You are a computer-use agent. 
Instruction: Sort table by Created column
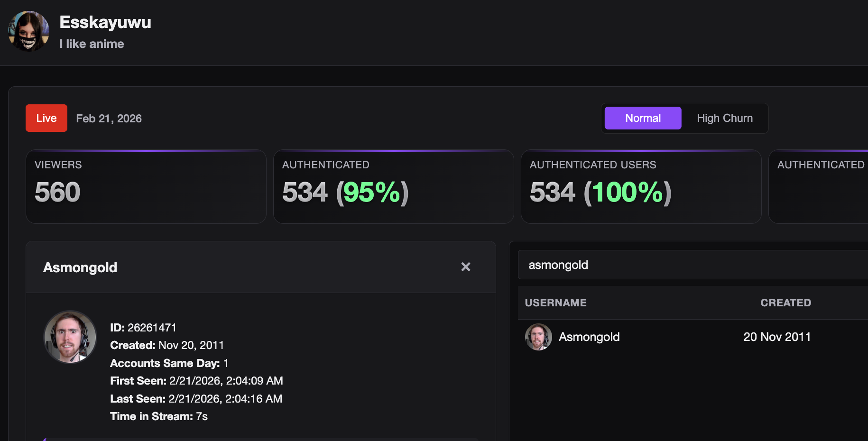pos(785,303)
